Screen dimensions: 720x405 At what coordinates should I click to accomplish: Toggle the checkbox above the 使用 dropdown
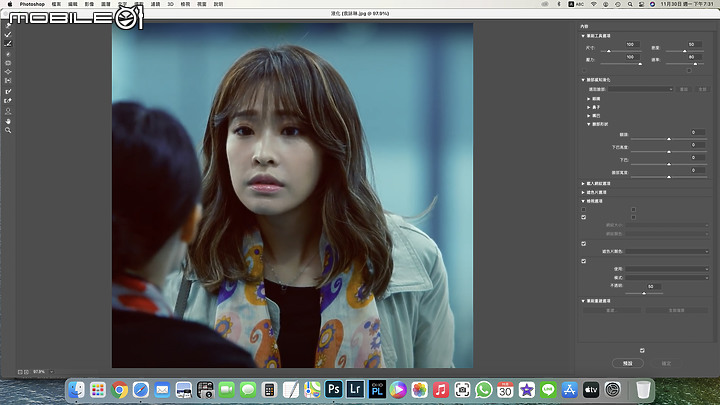pos(584,261)
